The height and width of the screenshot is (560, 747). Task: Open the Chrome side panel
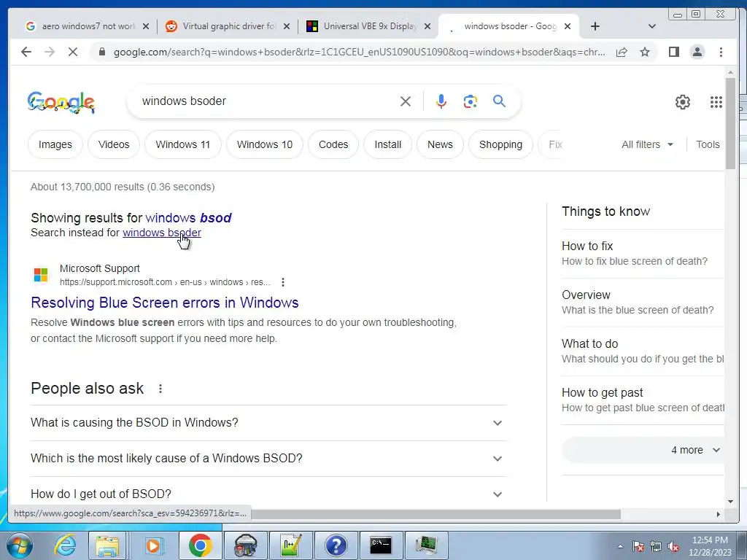click(x=673, y=52)
